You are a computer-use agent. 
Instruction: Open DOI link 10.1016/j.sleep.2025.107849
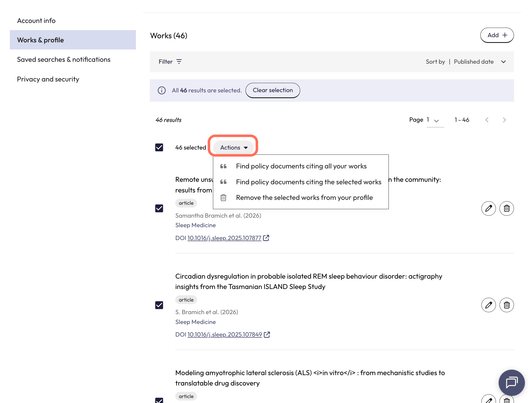pyautogui.click(x=225, y=335)
